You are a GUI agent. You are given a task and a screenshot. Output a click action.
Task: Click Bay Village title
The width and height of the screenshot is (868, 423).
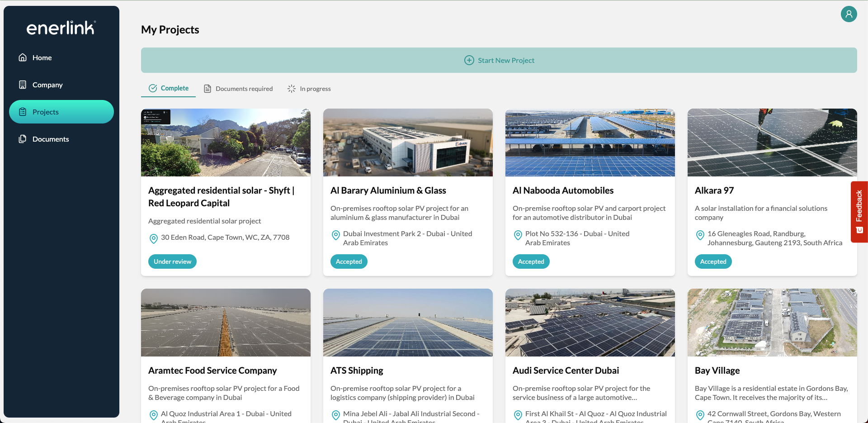click(x=717, y=371)
